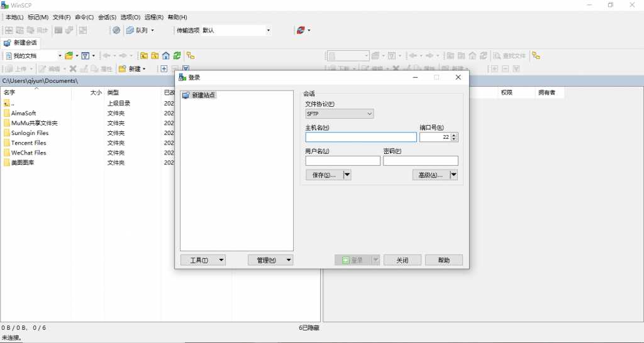Click the queue icon in the toolbar
Screen dimensions: 644x343
(x=130, y=30)
